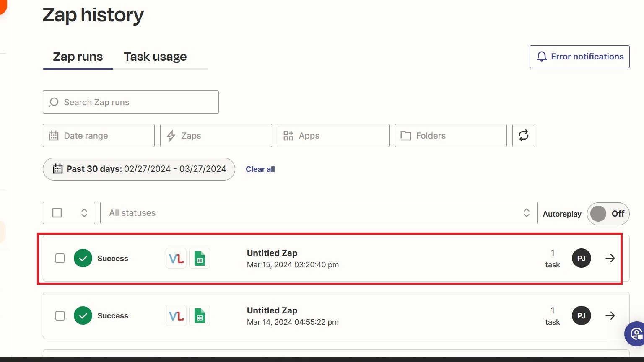Open the arrow for Mar 14 Zap run

610,315
